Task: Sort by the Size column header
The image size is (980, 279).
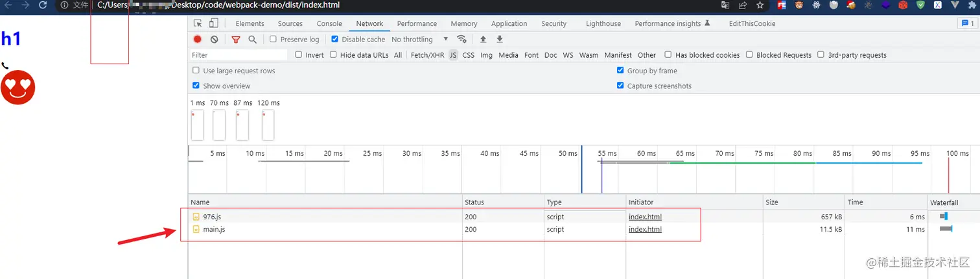Action: [x=804, y=202]
